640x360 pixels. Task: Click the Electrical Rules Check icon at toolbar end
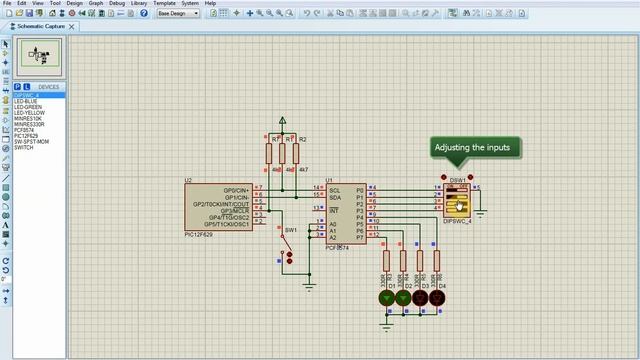(x=522, y=13)
